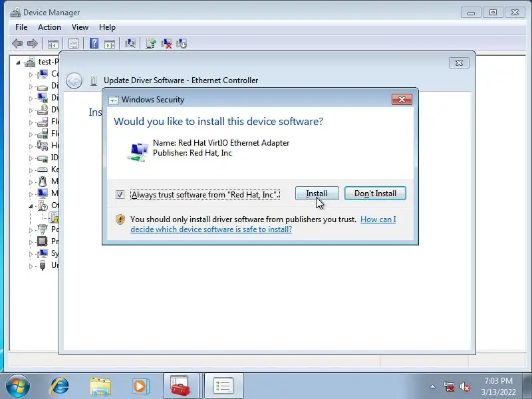Maximize the Device Manager window
This screenshot has width=532, height=399.
493,13
